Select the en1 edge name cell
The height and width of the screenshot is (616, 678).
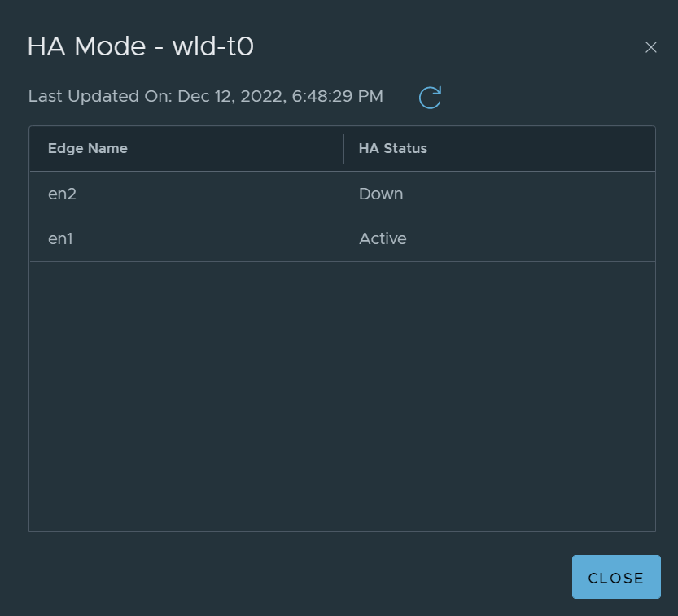[60, 238]
